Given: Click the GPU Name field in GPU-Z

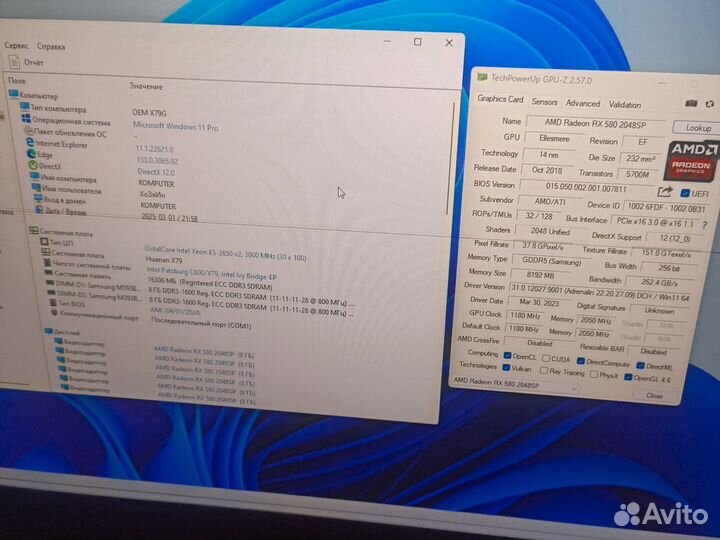Looking at the screenshot, I should pos(596,124).
